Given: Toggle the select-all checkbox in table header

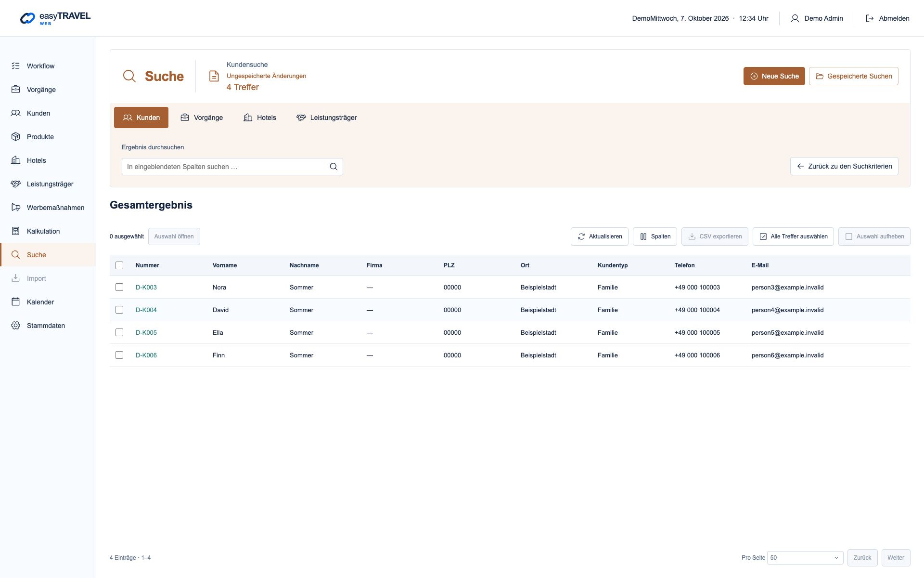Looking at the screenshot, I should tap(119, 265).
